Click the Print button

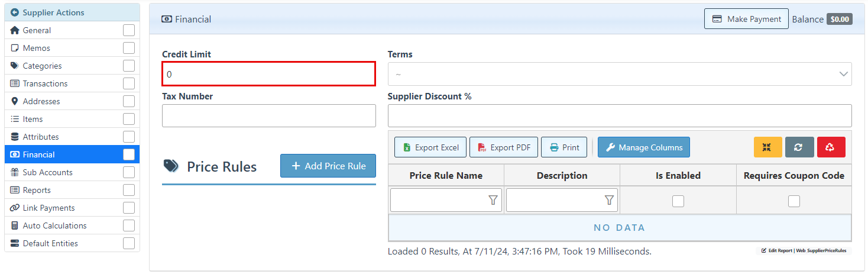[564, 147]
